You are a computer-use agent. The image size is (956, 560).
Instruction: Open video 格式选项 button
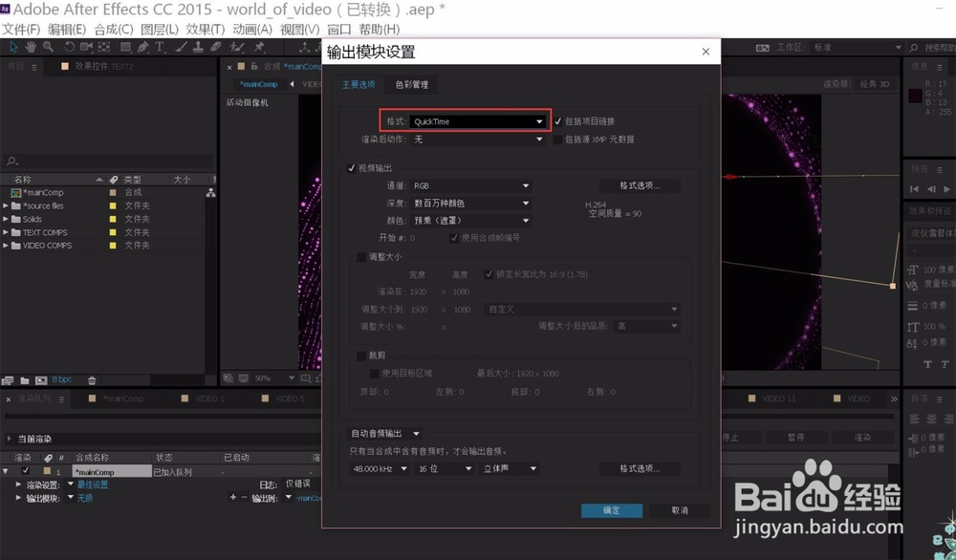click(x=640, y=185)
